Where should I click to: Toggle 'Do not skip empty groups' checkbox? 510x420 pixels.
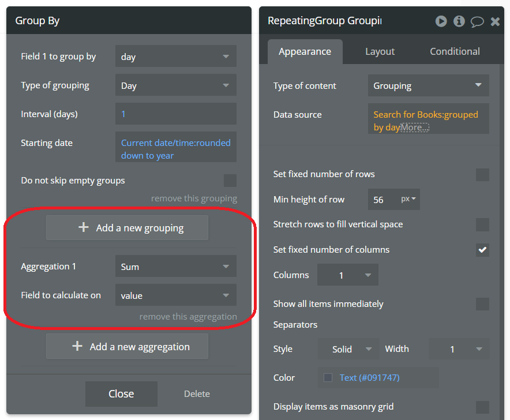230,181
